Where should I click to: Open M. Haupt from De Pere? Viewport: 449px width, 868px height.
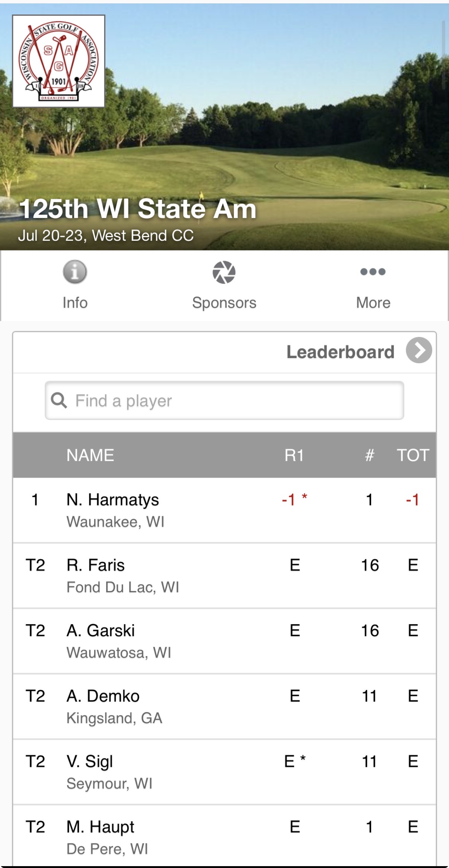[225, 836]
